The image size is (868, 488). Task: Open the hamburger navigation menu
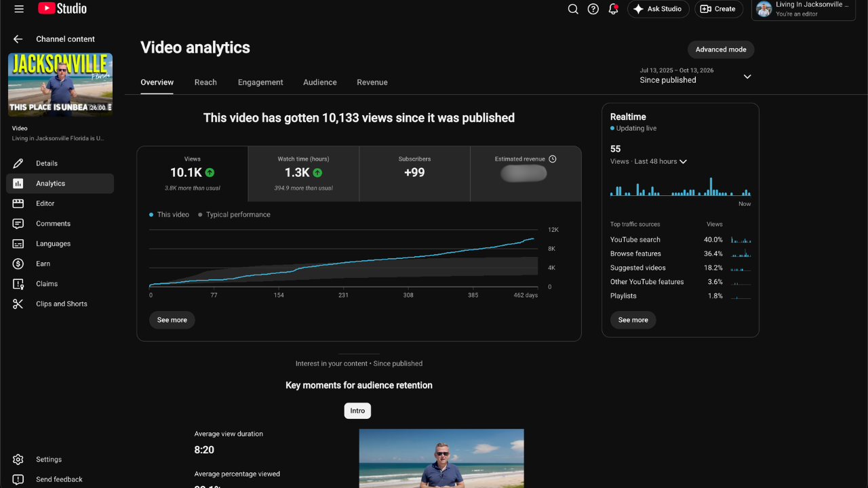tap(19, 9)
